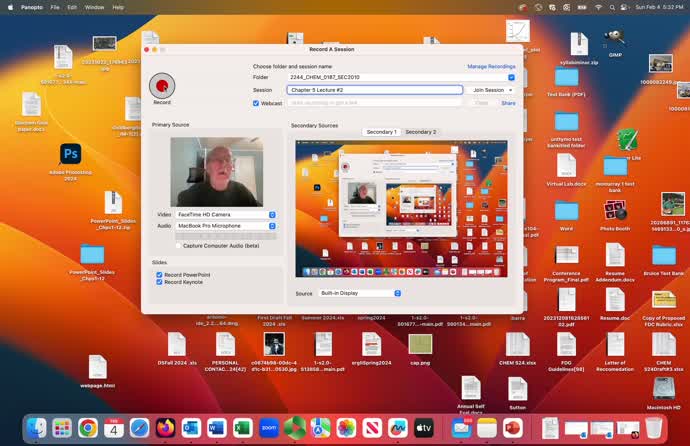The image size is (690, 446).
Task: Open the FaceTime HD Camera video dropdown
Action: pos(226,214)
